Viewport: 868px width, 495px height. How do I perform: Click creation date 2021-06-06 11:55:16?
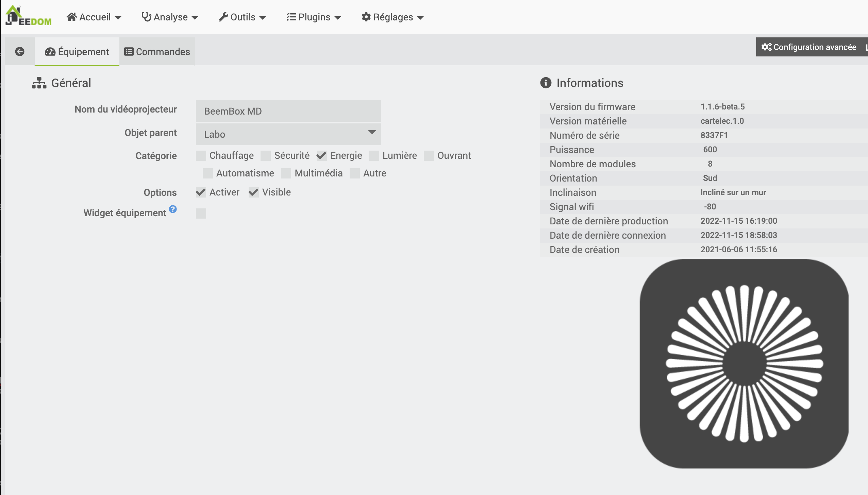[x=739, y=250]
